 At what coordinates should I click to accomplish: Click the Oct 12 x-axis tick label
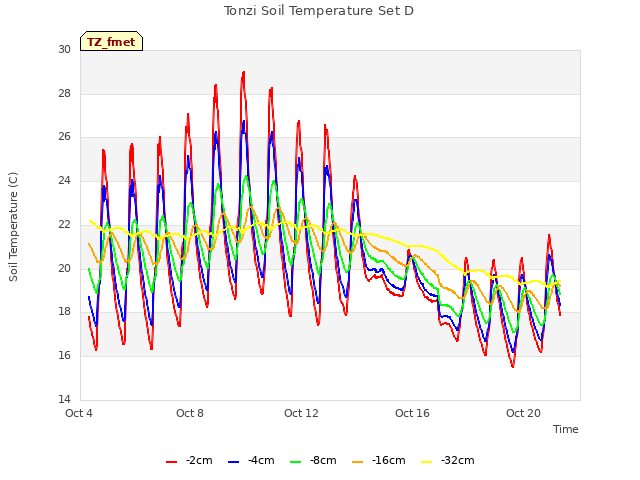click(301, 413)
